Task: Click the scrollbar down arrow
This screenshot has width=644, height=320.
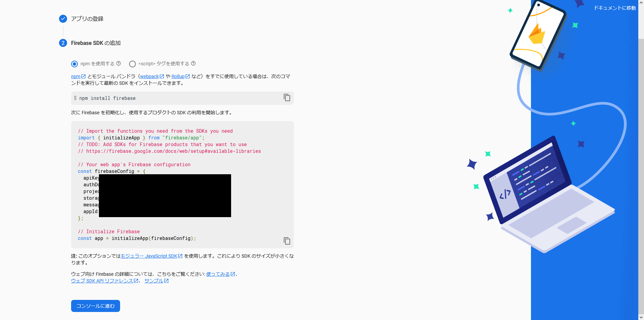Action: pyautogui.click(x=641, y=317)
